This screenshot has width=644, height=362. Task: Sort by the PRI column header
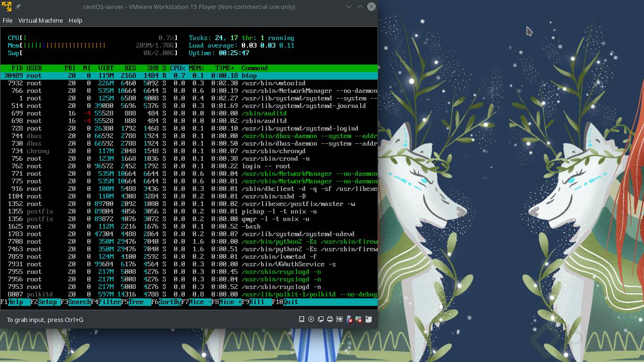[x=70, y=68]
